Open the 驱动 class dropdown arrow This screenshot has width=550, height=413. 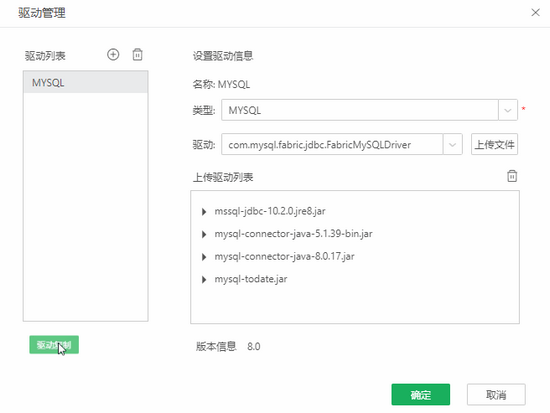[x=452, y=144]
